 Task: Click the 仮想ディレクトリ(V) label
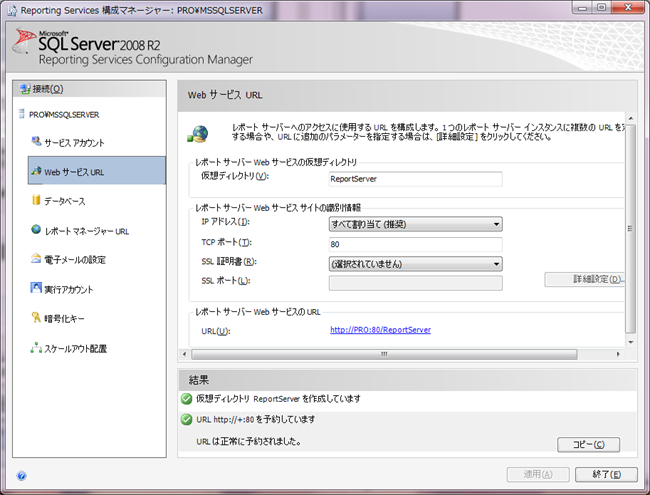pyautogui.click(x=235, y=176)
